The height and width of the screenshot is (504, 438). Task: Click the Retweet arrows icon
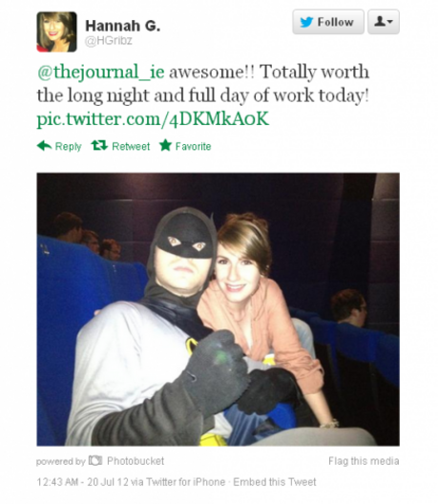pyautogui.click(x=99, y=146)
